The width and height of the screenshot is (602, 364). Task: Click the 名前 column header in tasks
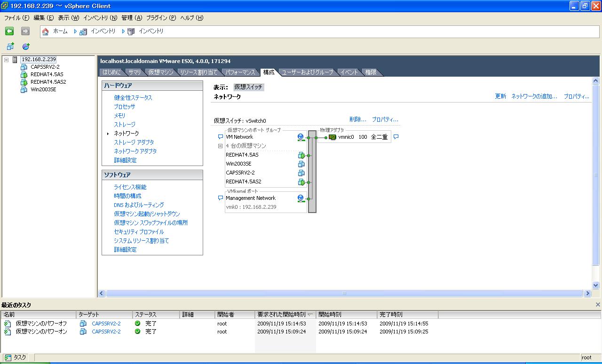(x=39, y=315)
